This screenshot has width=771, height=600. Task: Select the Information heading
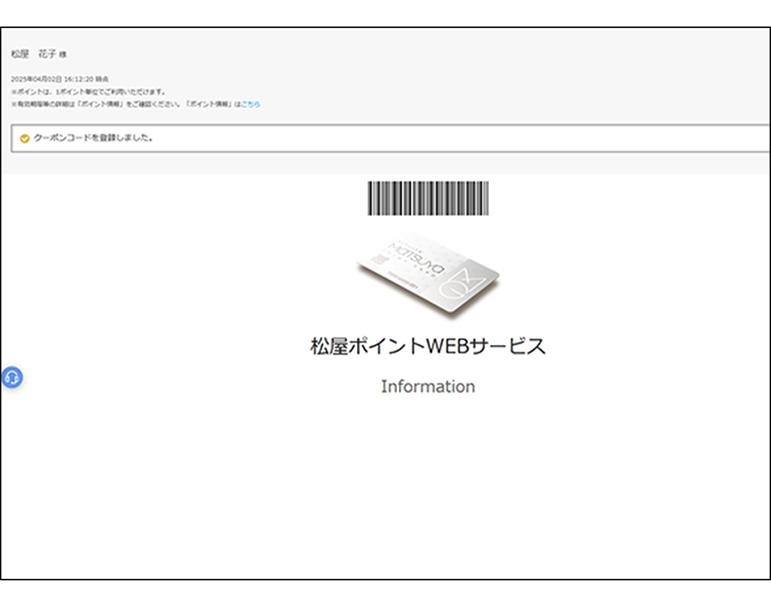click(x=428, y=387)
